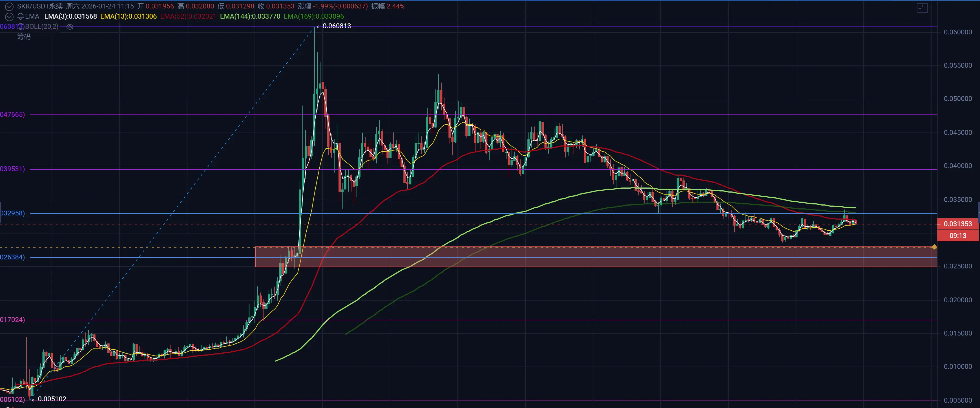Collapse the EMA indicator row chevron
This screenshot has height=408, width=980.
click(x=9, y=17)
